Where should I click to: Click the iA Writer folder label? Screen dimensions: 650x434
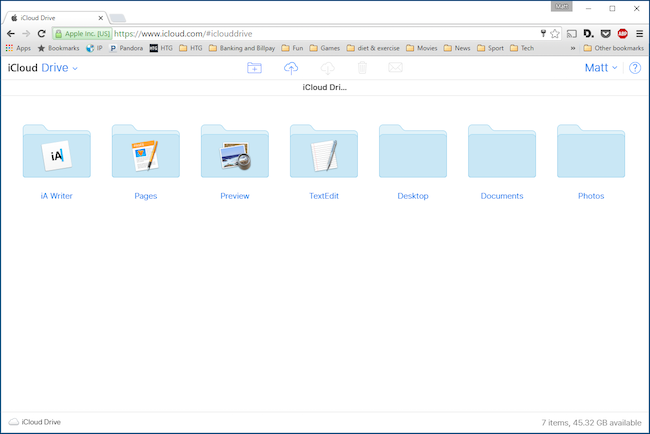coord(56,196)
